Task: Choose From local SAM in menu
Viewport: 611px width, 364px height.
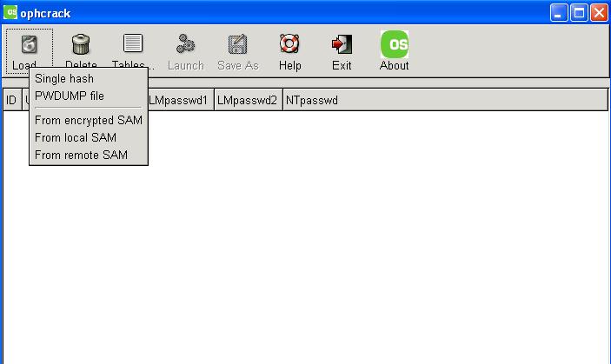Action: [76, 138]
